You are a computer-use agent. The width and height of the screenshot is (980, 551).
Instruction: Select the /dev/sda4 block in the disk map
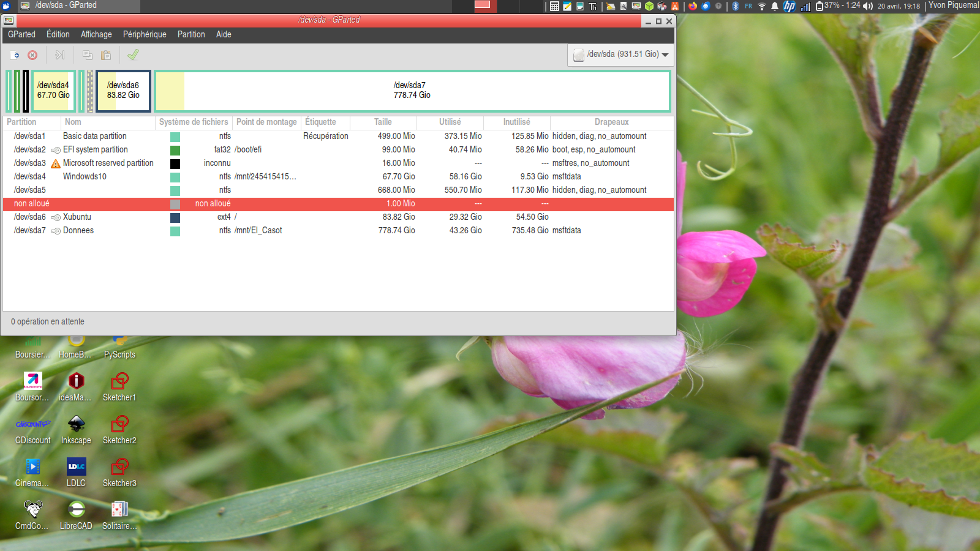53,91
